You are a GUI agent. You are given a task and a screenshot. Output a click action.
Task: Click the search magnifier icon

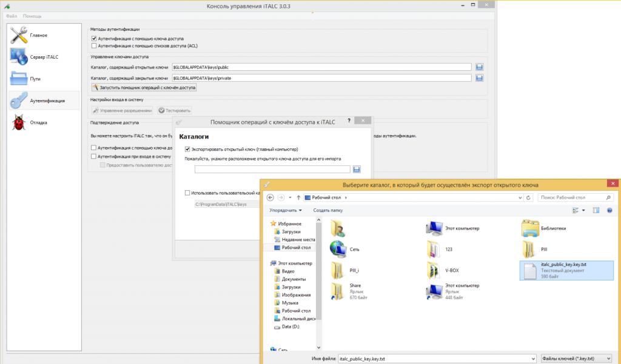[x=608, y=197]
